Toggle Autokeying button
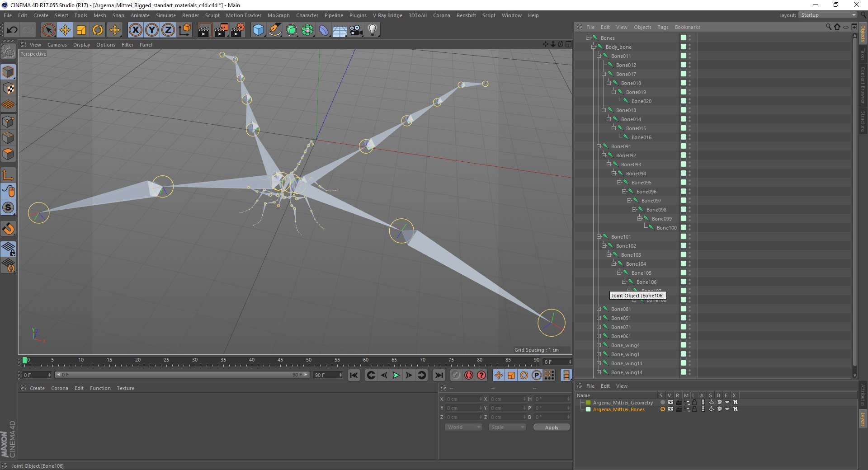The width and height of the screenshot is (868, 470). tap(469, 375)
